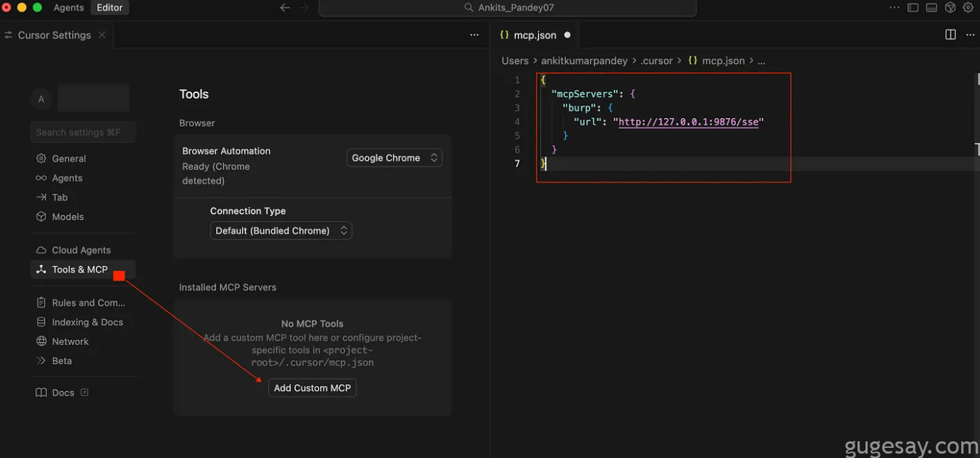980x458 pixels.
Task: Split the mcp.json editor to the right
Action: pos(950,35)
